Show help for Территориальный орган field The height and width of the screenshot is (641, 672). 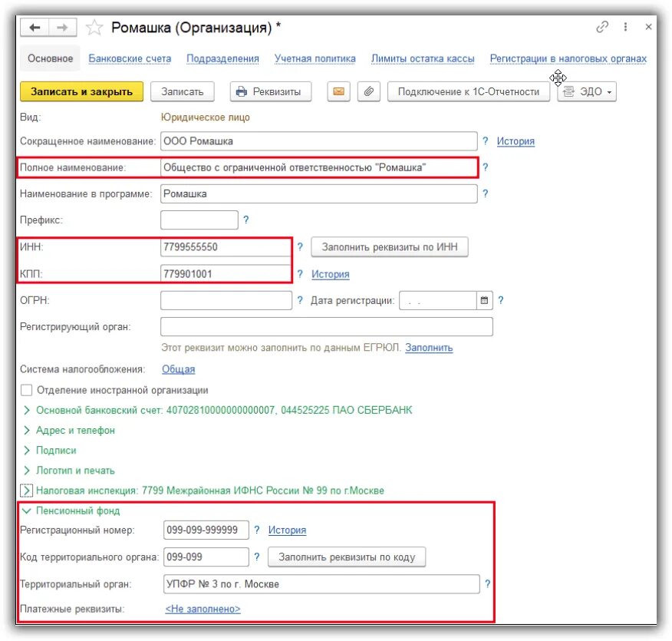pos(487,583)
